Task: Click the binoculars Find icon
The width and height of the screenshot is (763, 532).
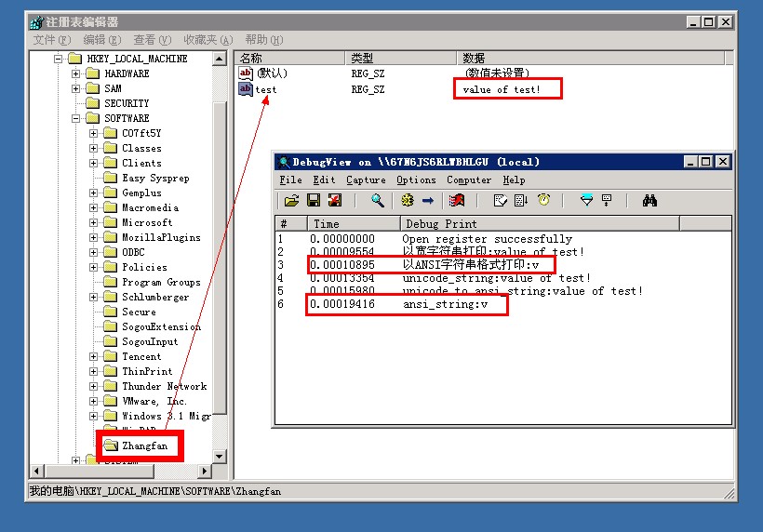Action: (x=649, y=200)
